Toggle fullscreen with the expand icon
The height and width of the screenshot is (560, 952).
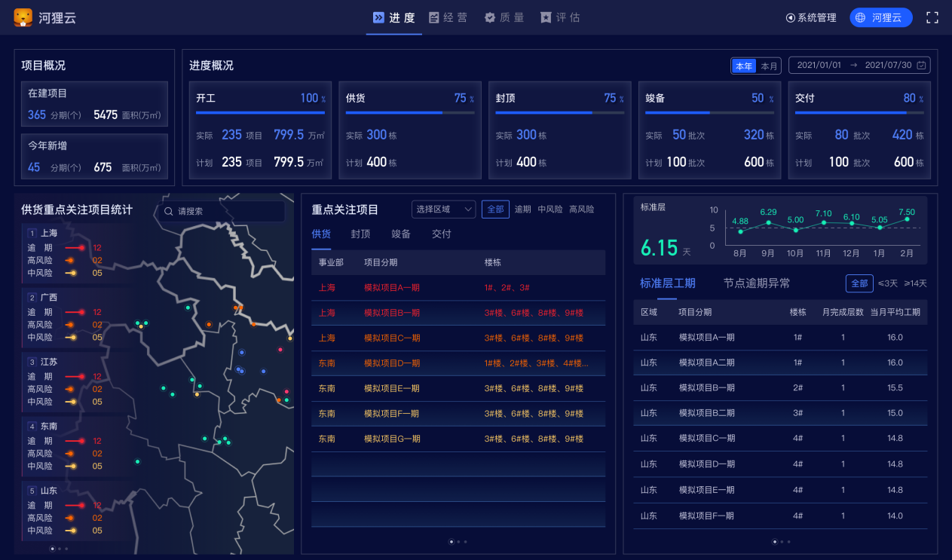tap(932, 17)
